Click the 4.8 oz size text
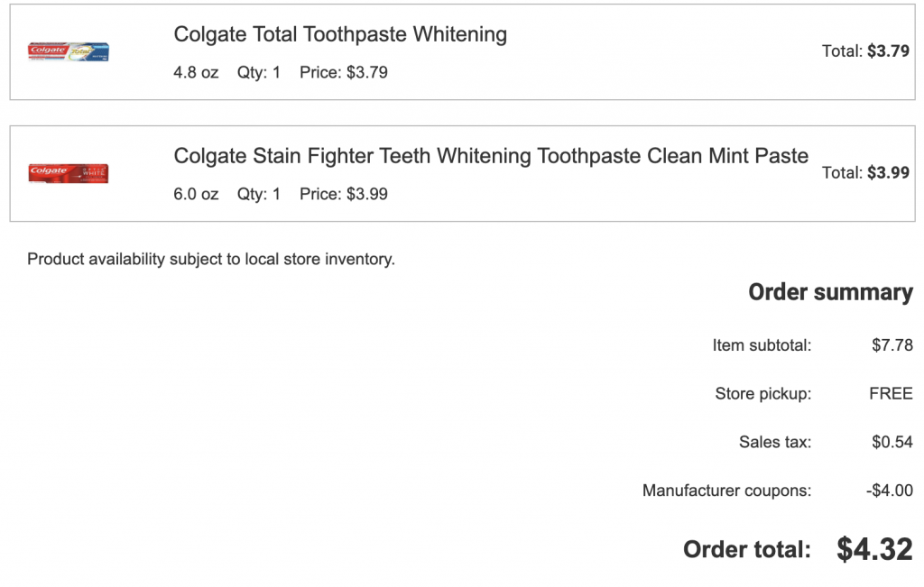924x587 pixels. tap(196, 72)
